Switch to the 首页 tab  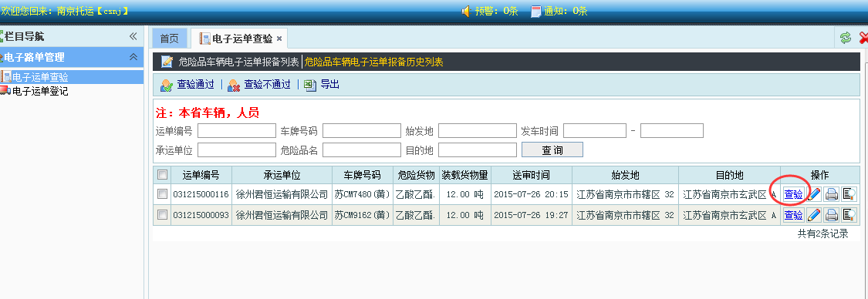click(x=170, y=39)
